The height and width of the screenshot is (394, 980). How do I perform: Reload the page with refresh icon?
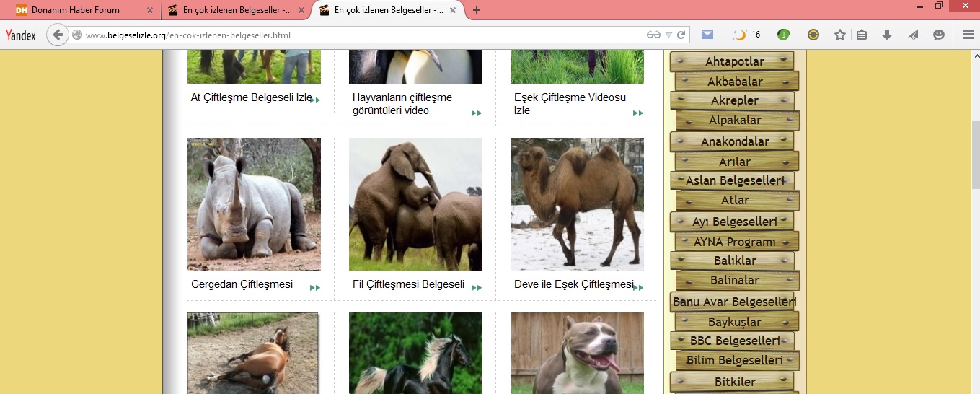[x=681, y=35]
